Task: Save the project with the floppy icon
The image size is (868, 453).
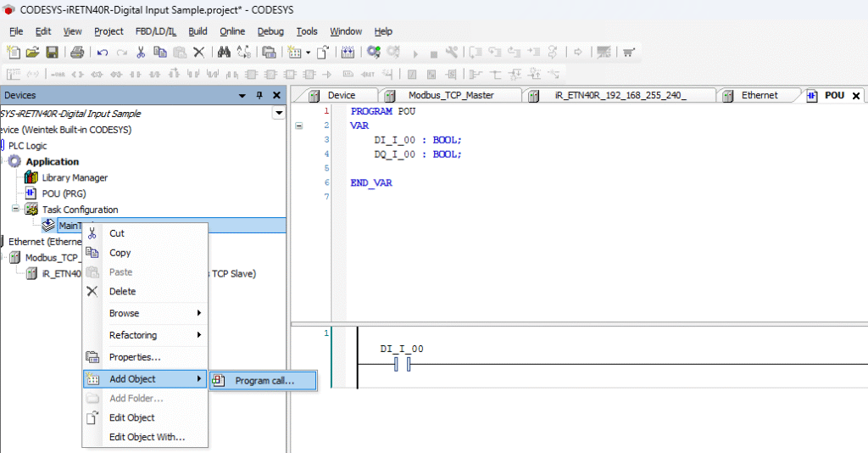Action: click(52, 52)
